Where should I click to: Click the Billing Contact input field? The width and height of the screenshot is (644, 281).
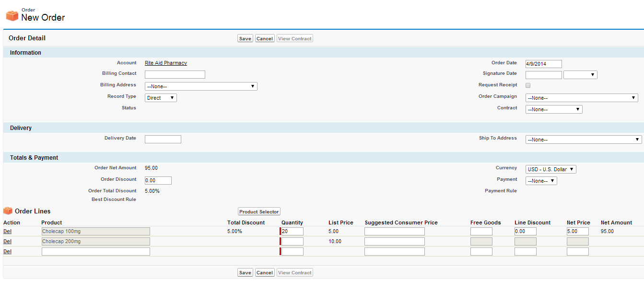175,74
